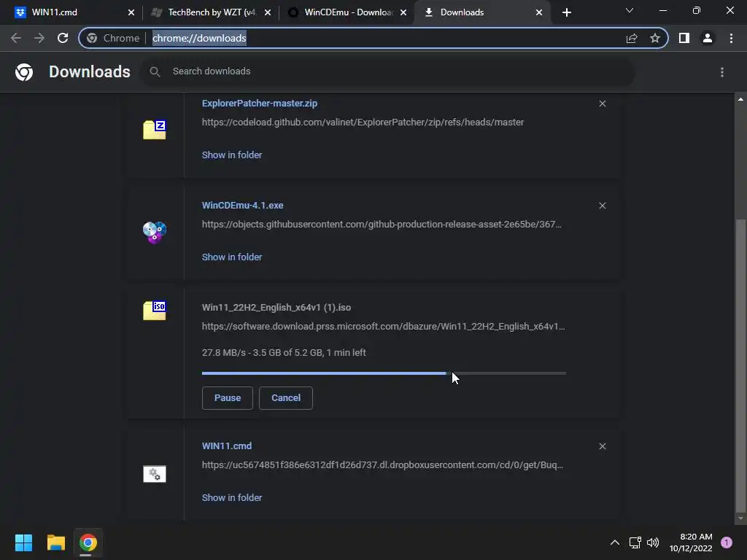Viewport: 747px width, 560px height.
Task: Open the Windows Start menu
Action: pyautogui.click(x=23, y=542)
